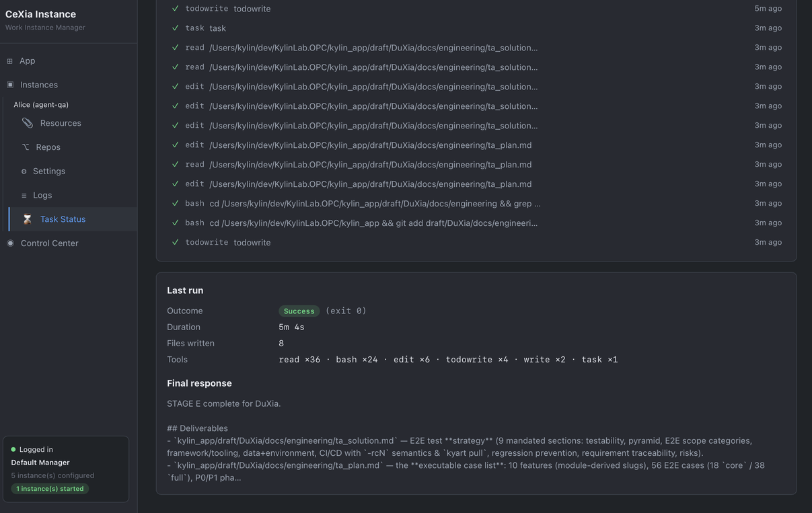Click the Logs list icon
This screenshot has height=513, width=812.
(24, 196)
